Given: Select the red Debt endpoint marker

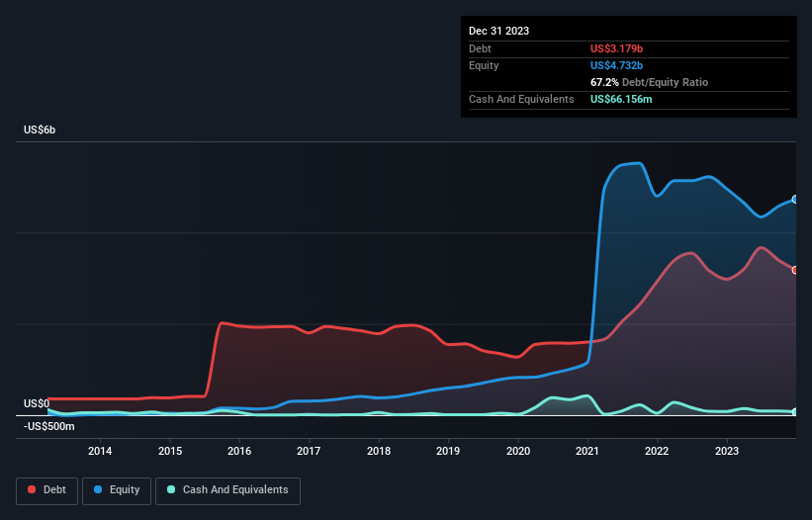Looking at the screenshot, I should pyautogui.click(x=795, y=270).
